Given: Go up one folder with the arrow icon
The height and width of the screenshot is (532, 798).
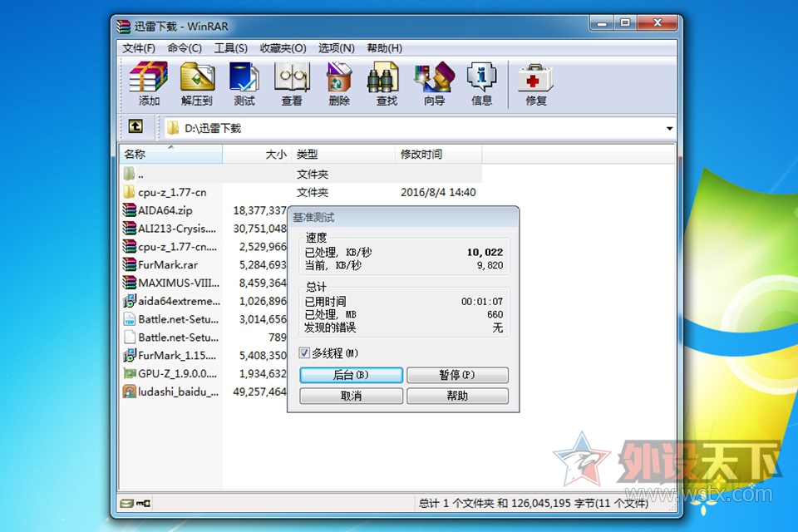Looking at the screenshot, I should coord(135,126).
